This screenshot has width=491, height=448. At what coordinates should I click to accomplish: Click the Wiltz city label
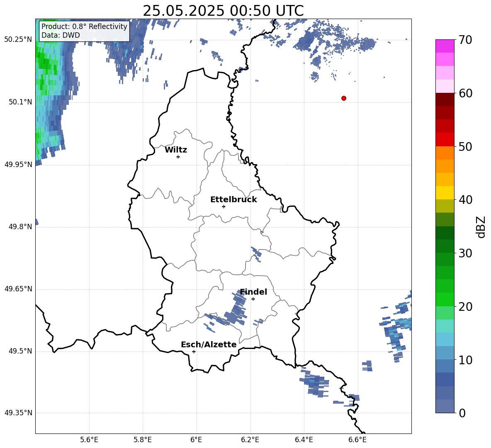point(176,150)
